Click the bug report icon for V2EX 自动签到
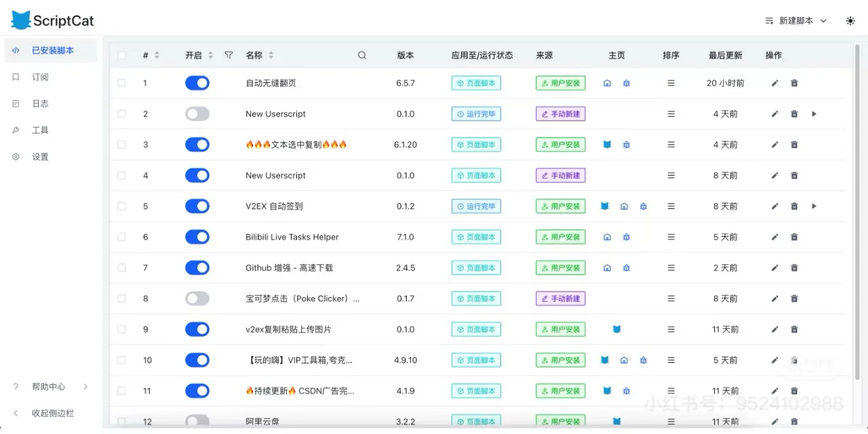Image resolution: width=868 pixels, height=434 pixels. pos(643,206)
